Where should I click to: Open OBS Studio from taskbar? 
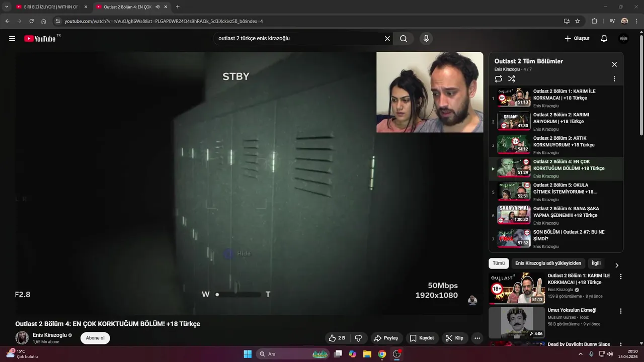(397, 354)
